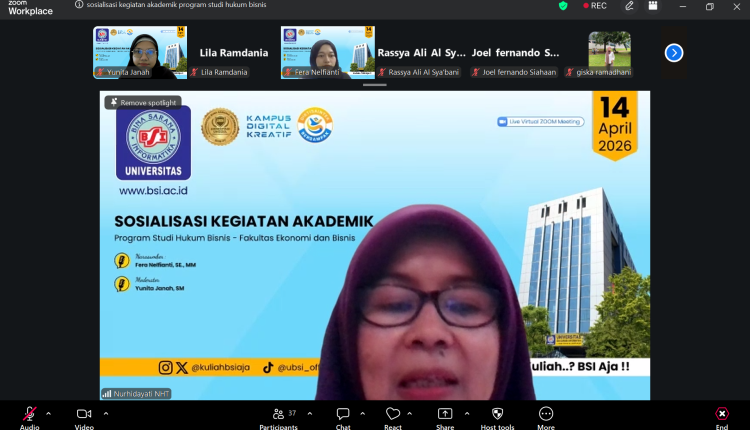Click the signal strength bars icon
The height and width of the screenshot is (430, 750).
click(107, 394)
